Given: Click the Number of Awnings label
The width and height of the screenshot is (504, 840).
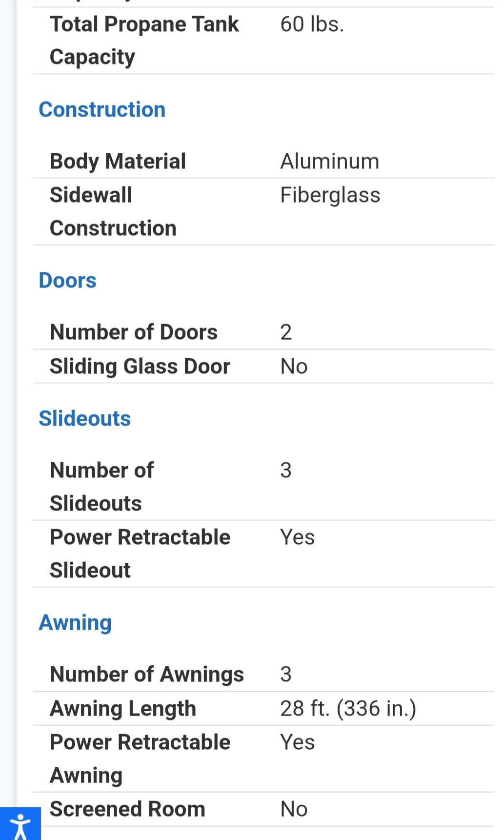Looking at the screenshot, I should click(146, 674).
